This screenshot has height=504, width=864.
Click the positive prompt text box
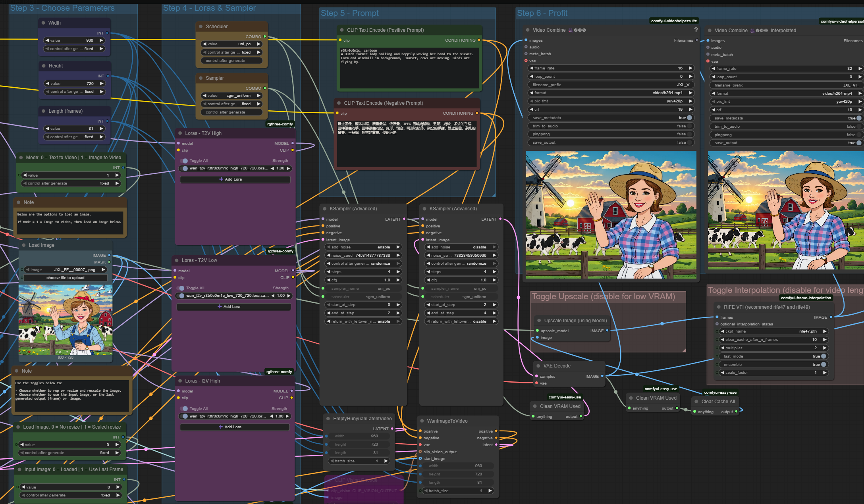click(409, 67)
